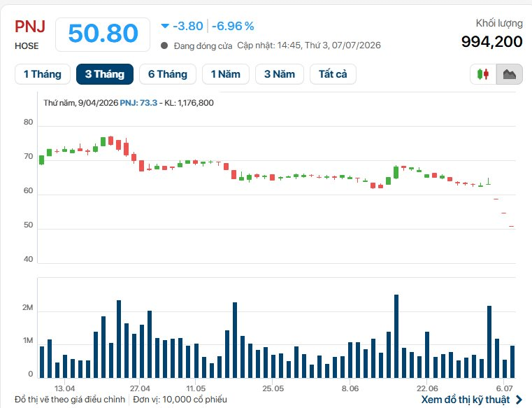Click the highest volume bar in late April
This screenshot has height=408, width=532.
(x=119, y=339)
